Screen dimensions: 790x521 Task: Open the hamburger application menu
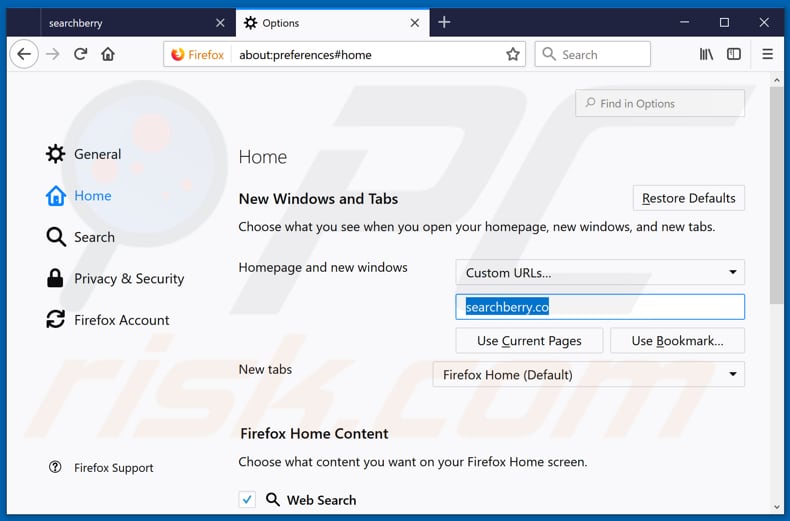(x=767, y=54)
